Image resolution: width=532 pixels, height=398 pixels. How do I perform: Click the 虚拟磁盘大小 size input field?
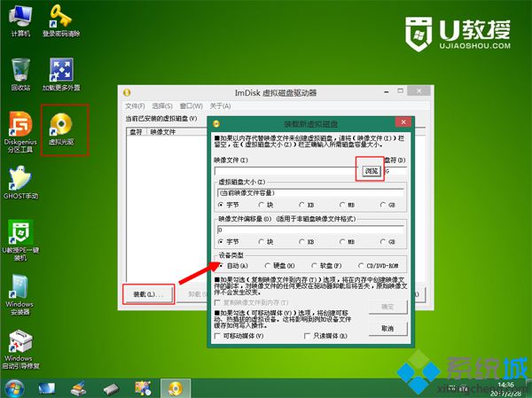[310, 193]
